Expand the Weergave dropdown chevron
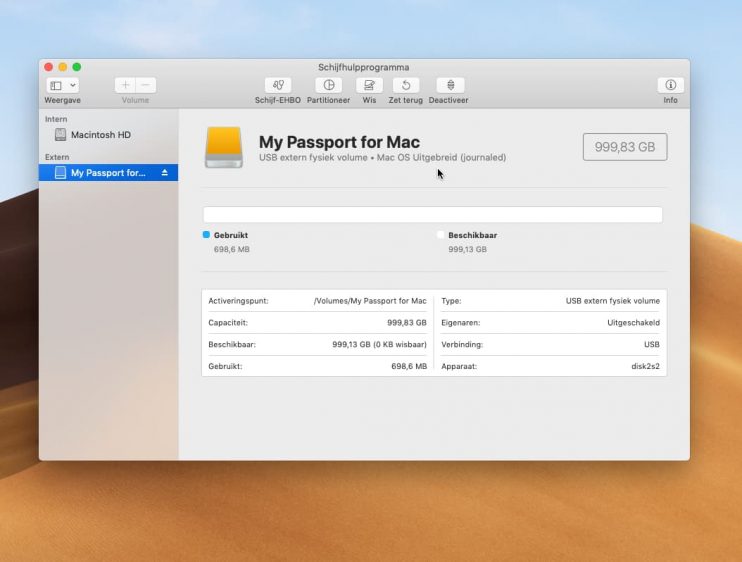 pos(73,85)
